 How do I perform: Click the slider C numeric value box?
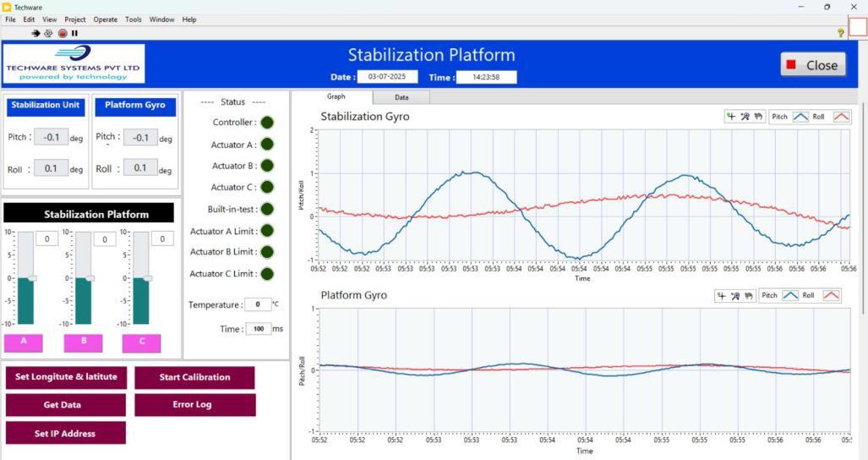(162, 238)
